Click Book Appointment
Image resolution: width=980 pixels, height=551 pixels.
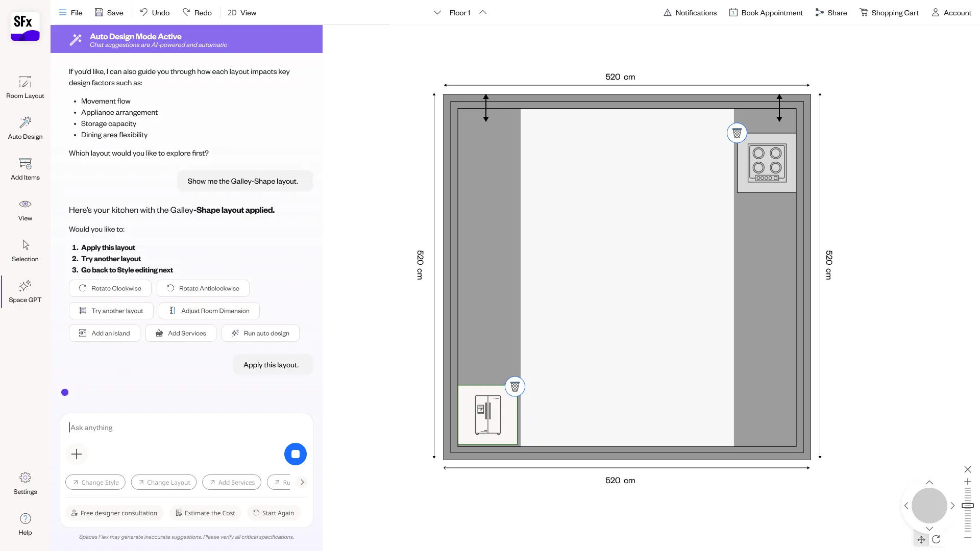pyautogui.click(x=766, y=13)
